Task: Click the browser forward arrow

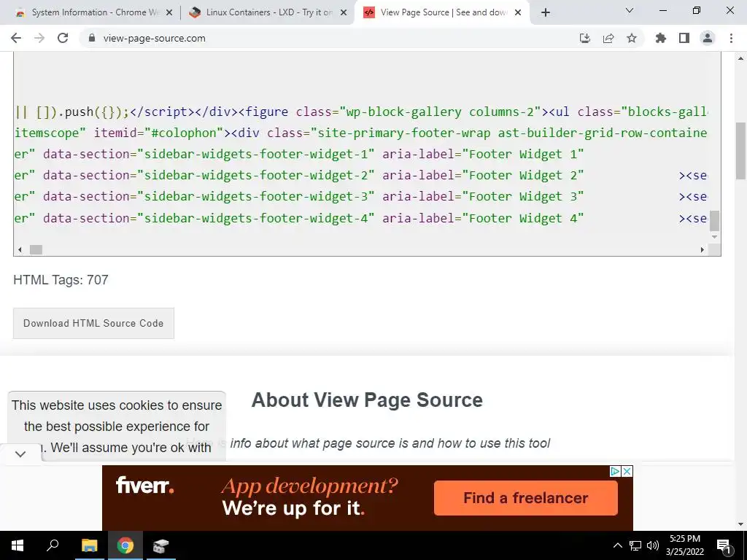Action: click(39, 38)
